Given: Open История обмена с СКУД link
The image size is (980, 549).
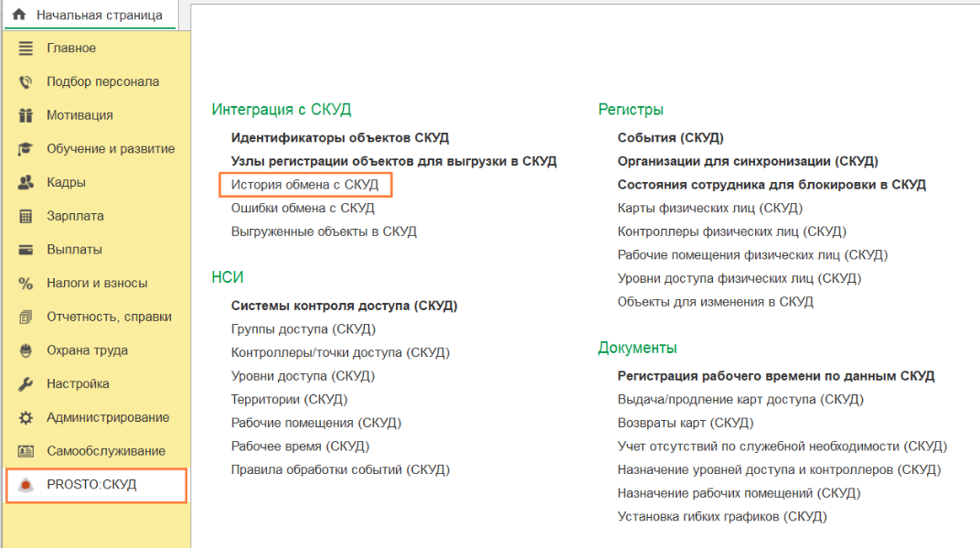Looking at the screenshot, I should coord(304,185).
